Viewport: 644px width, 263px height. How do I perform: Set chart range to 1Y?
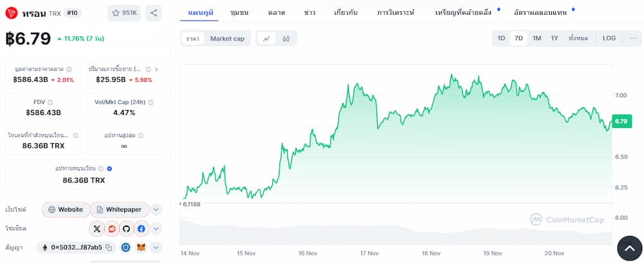coord(554,38)
